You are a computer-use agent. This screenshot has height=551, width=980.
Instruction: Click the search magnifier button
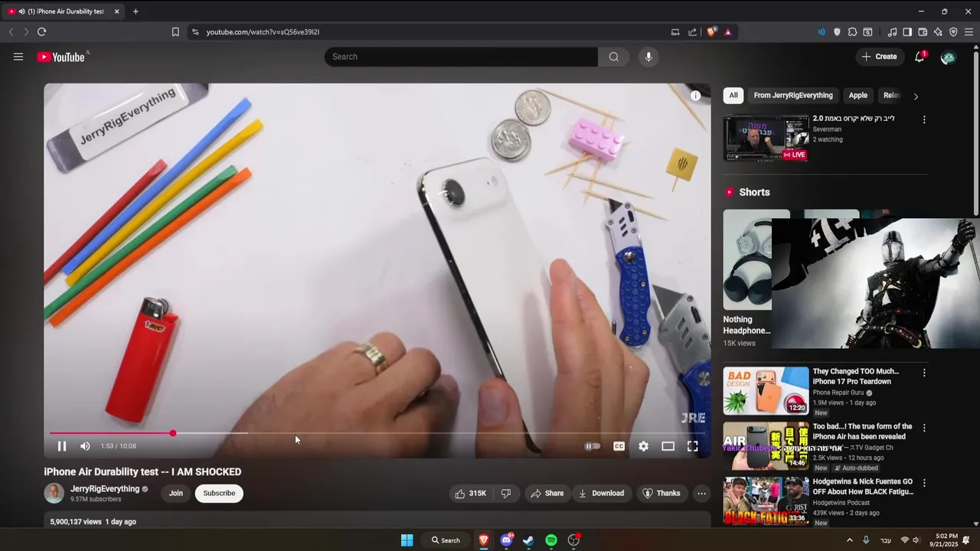[x=613, y=57]
